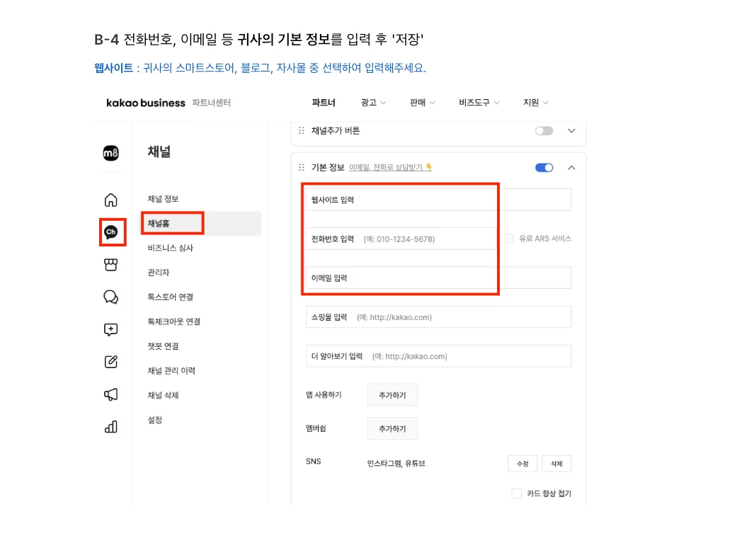The height and width of the screenshot is (560, 749).
Task: Click the home icon in the sidebar
Action: (111, 200)
